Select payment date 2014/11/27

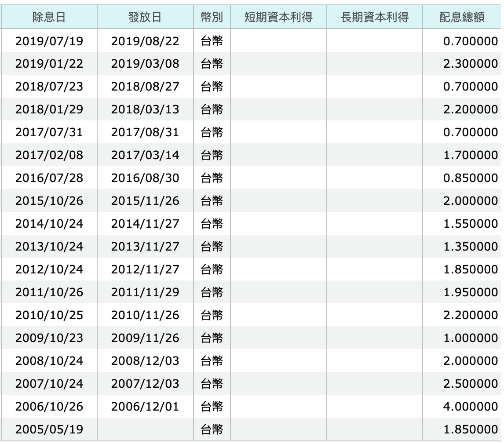point(145,223)
